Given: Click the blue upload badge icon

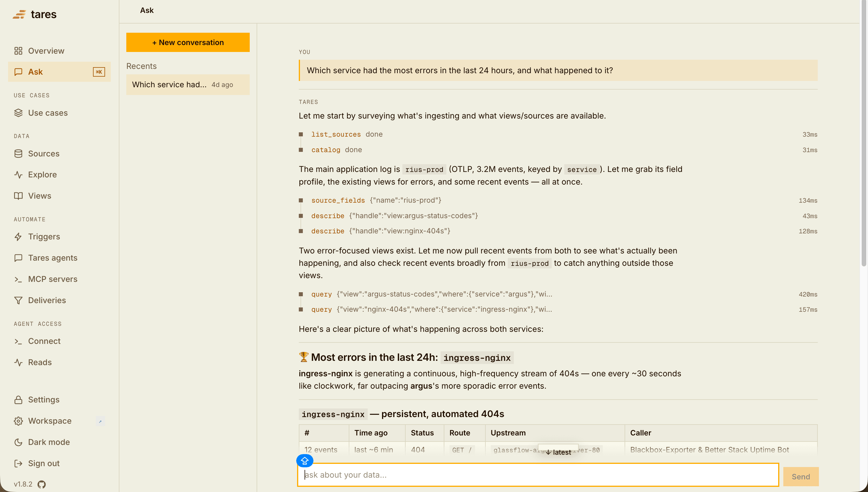Looking at the screenshot, I should 305,461.
